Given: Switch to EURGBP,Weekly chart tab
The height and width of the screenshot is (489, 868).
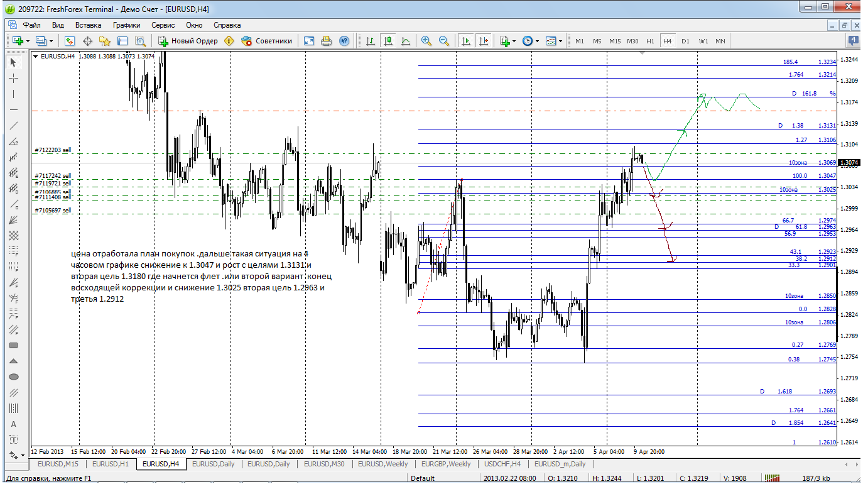Looking at the screenshot, I should [445, 464].
